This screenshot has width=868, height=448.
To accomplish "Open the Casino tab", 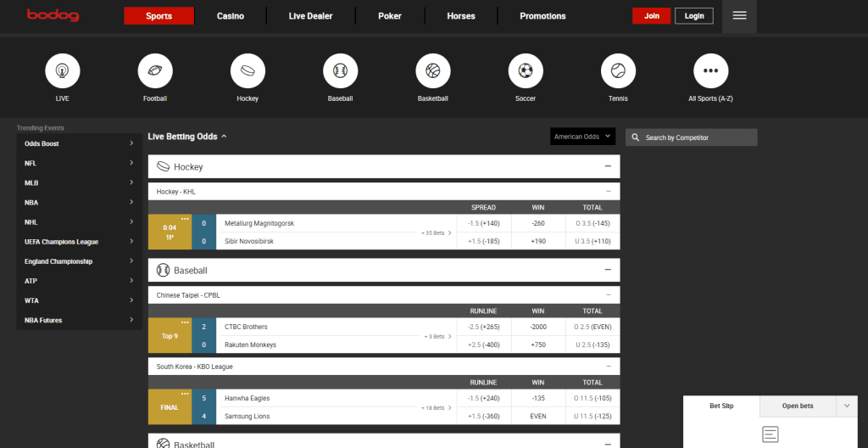I will [x=231, y=16].
